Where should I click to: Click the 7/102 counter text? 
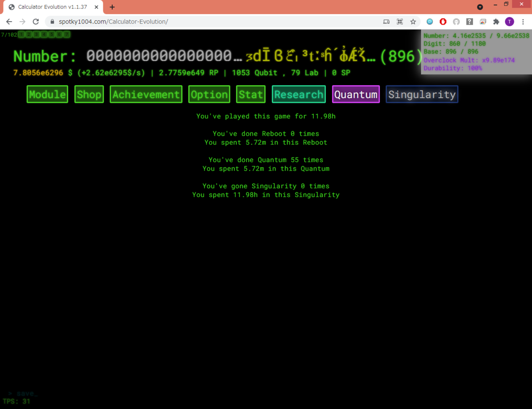click(x=9, y=34)
